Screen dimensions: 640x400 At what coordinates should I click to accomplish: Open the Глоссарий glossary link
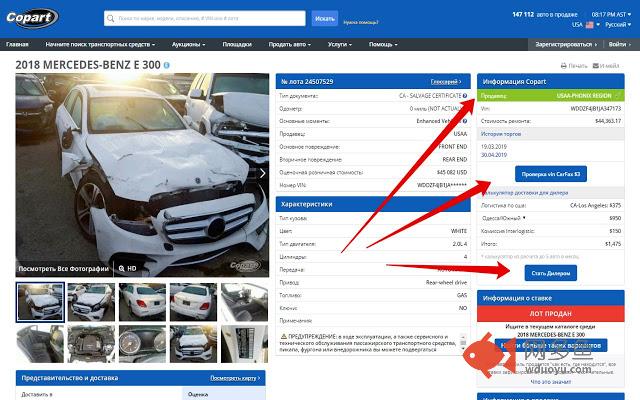point(446,82)
